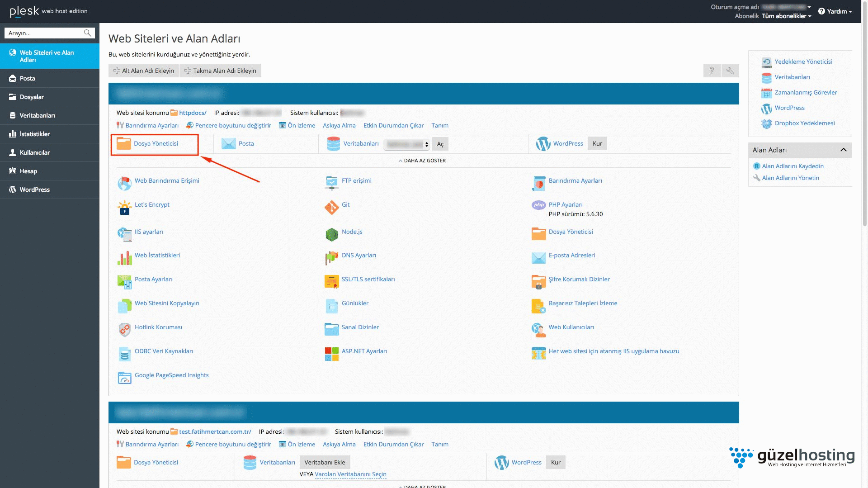Open İstatistikler in the sidebar
The width and height of the screenshot is (868, 488).
click(50, 134)
